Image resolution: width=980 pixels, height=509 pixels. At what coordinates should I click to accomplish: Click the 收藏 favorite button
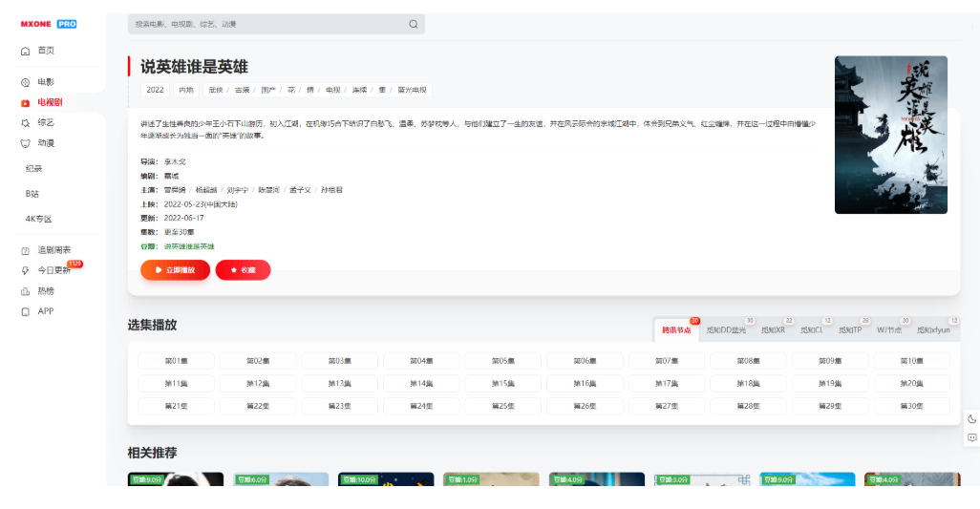tap(243, 270)
